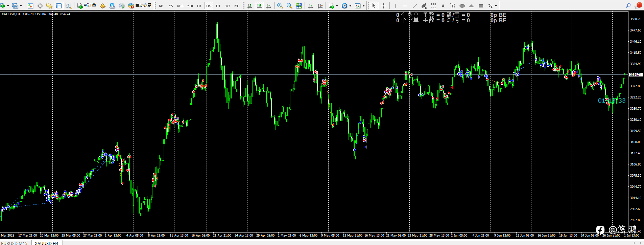Toggle 自动交易 auto trading button
Image resolution: width=644 pixels, height=245 pixels.
tap(140, 6)
